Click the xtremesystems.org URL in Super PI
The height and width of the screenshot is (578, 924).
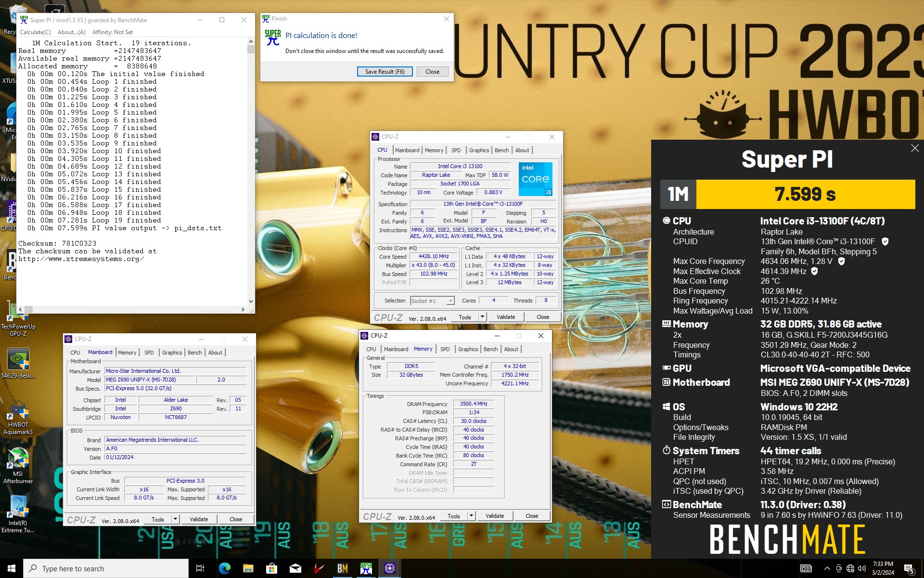(x=81, y=259)
